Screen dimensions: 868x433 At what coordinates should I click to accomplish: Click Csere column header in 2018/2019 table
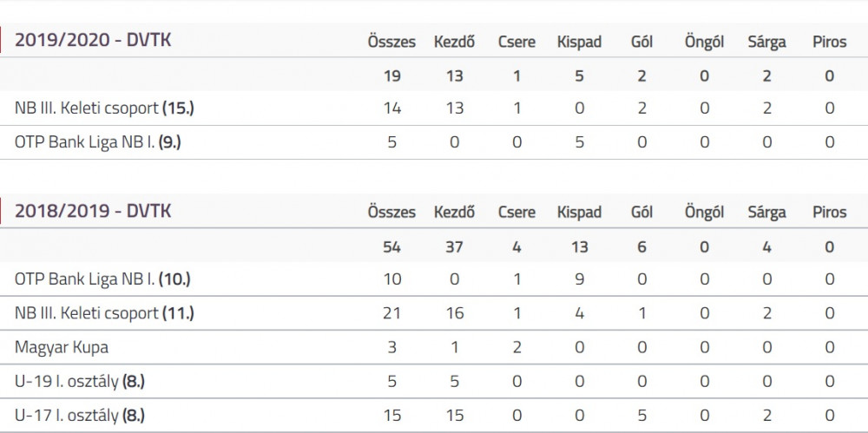coord(516,213)
